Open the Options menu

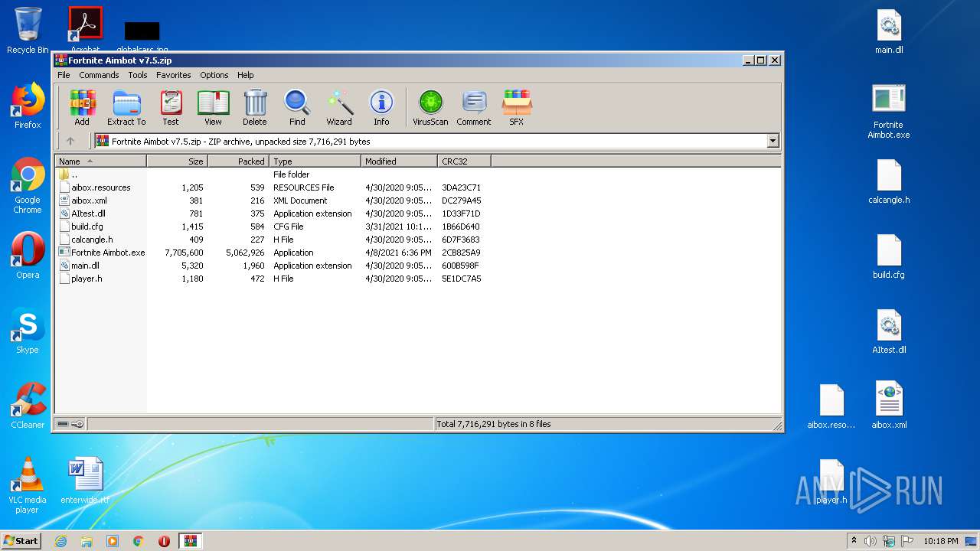pyautogui.click(x=214, y=75)
